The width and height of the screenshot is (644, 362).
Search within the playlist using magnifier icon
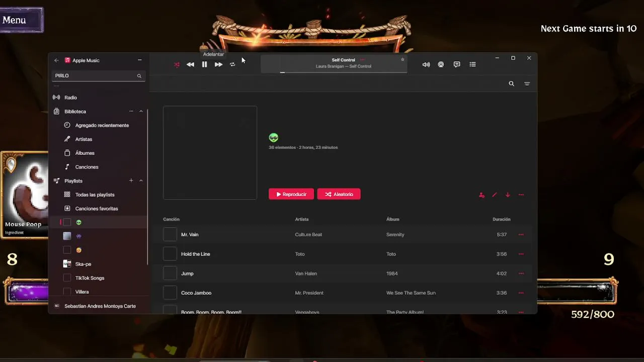click(x=511, y=84)
